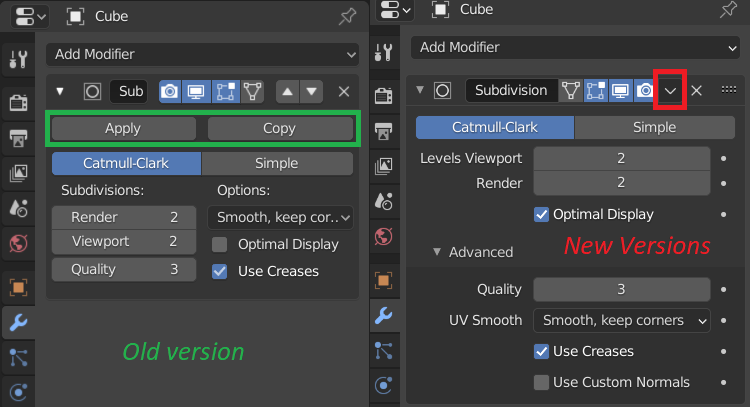
Task: Open View Layer tab in old version sidebar
Action: click(x=18, y=173)
